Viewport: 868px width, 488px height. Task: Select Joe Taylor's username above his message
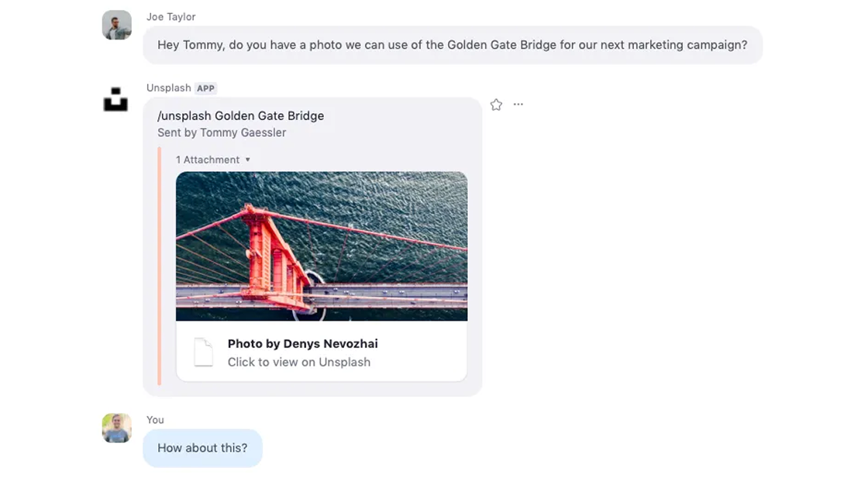pos(171,16)
